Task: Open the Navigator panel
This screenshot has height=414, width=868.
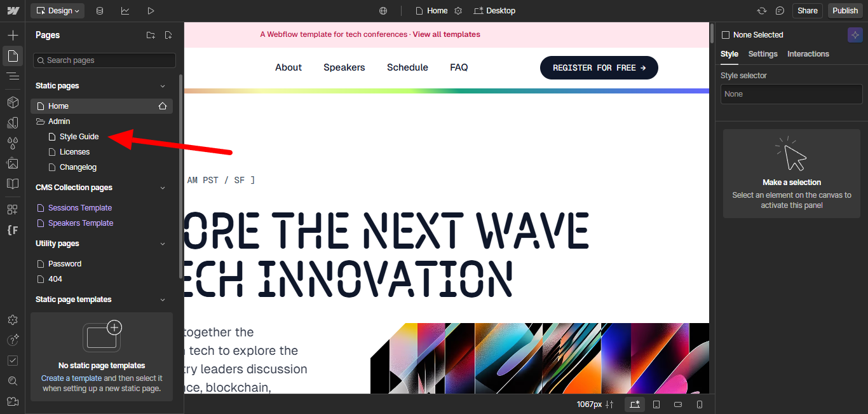Action: [x=13, y=76]
